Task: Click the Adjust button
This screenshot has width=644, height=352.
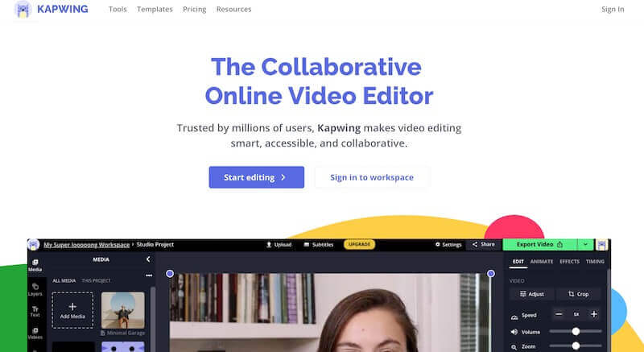Action: click(x=532, y=294)
